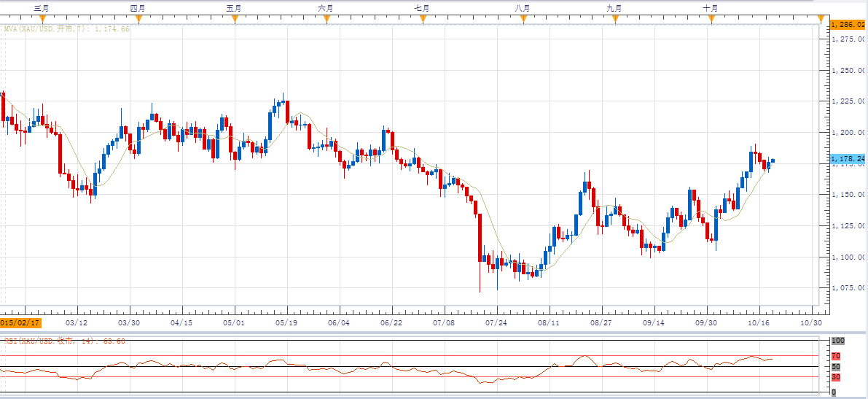Click the blue 1,178.24 current price tag
The height and width of the screenshot is (399, 868).
[x=848, y=158]
